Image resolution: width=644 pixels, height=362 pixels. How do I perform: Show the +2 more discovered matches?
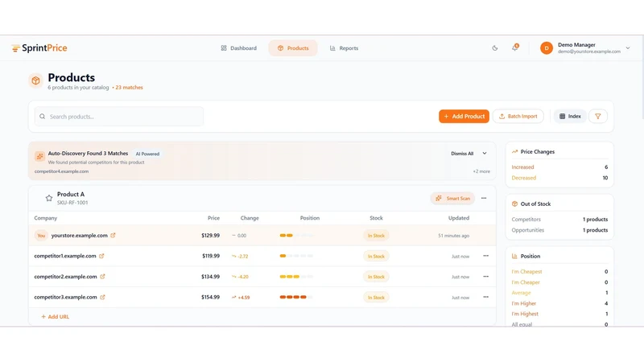(x=481, y=171)
